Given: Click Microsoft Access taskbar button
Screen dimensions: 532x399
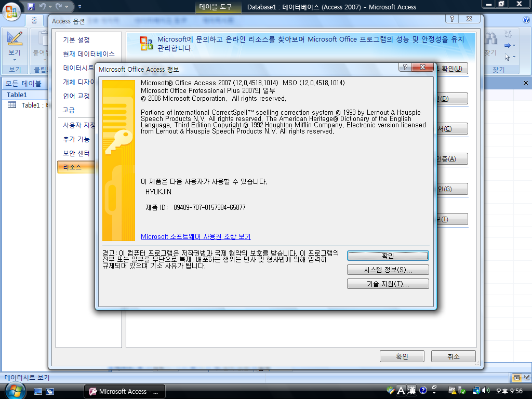Looking at the screenshot, I should 125,392.
